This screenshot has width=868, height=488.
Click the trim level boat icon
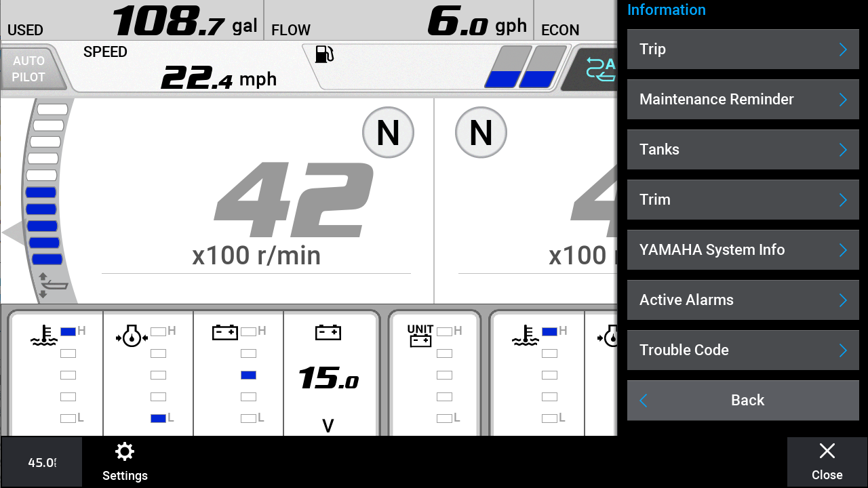coord(53,285)
